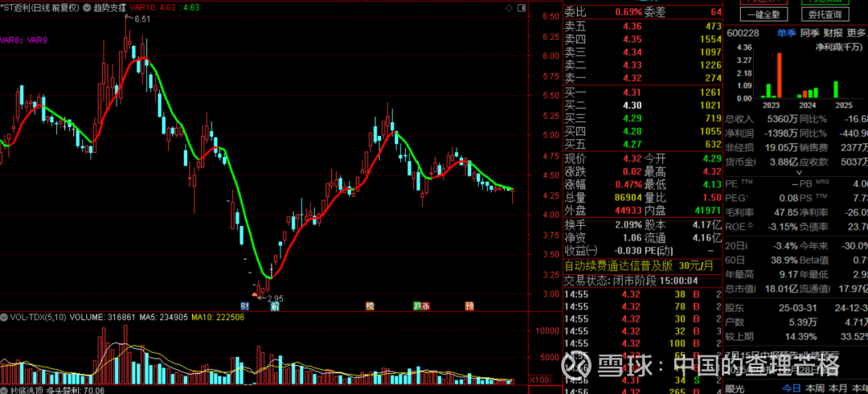The image size is (868, 394).
Task: Click the 净利润(千万) chart title
Action: point(837,47)
